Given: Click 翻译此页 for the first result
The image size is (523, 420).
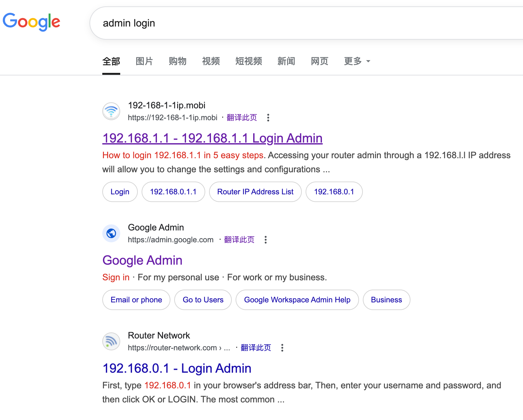Looking at the screenshot, I should point(242,118).
